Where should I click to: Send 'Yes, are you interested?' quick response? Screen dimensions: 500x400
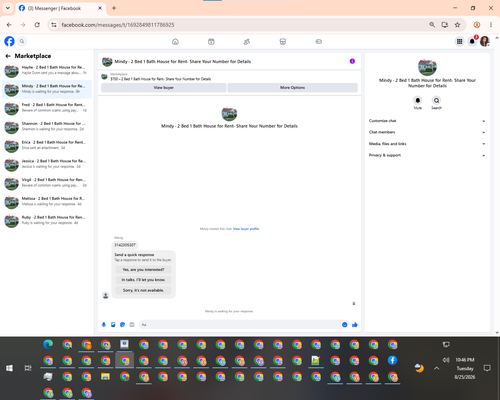[143, 269]
